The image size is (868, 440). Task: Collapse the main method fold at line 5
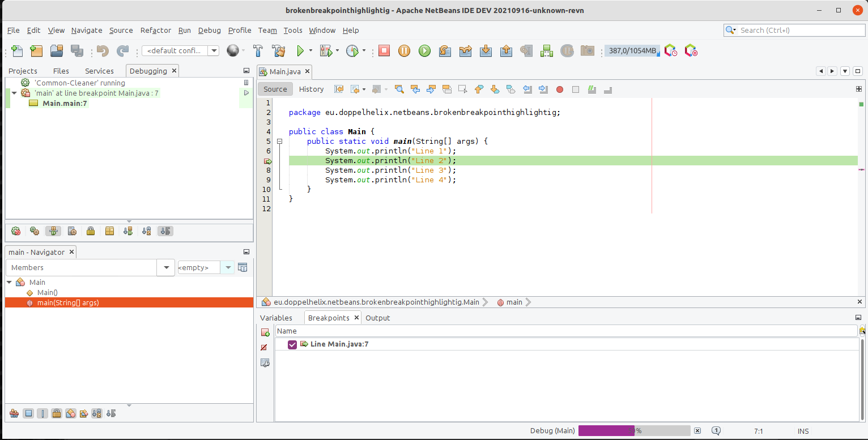click(279, 141)
